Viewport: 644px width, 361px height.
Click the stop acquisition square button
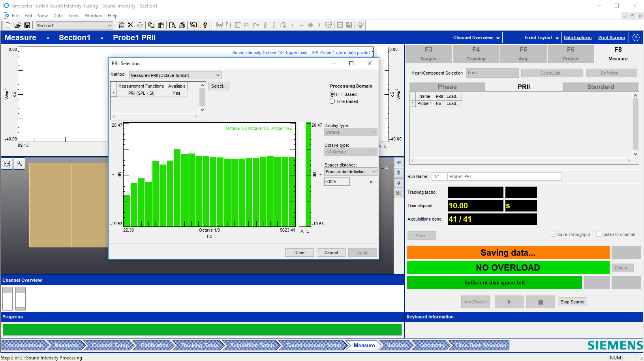point(541,302)
